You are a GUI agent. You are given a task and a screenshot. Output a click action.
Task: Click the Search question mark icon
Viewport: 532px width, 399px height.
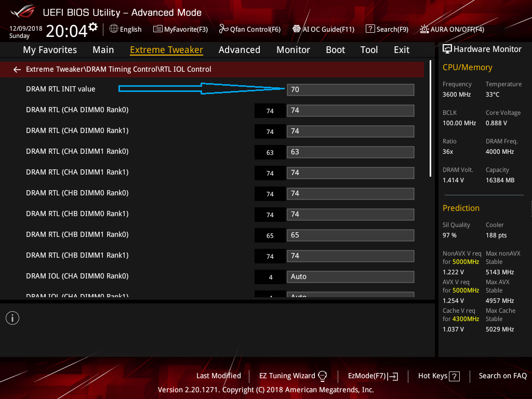tap(370, 29)
